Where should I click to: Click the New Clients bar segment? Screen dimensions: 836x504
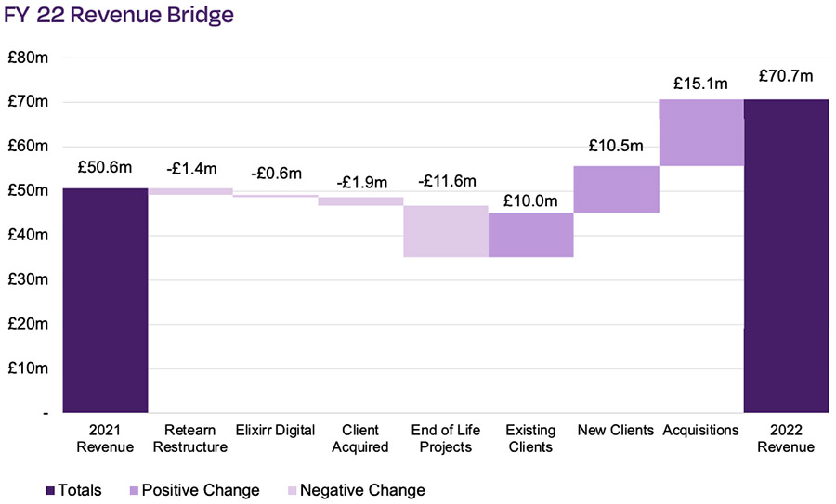point(616,189)
